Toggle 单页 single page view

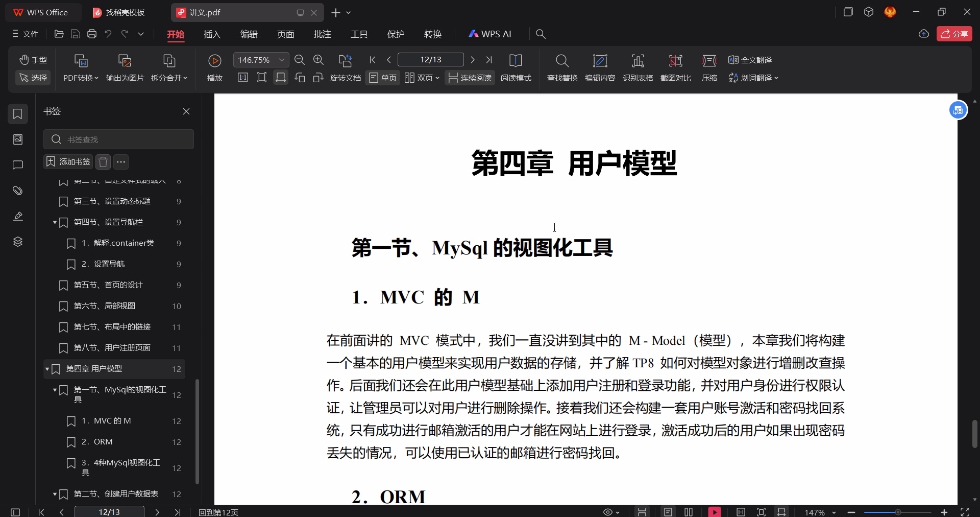tap(382, 78)
